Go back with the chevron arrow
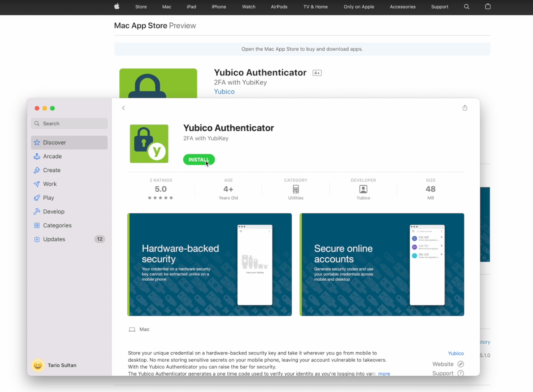The image size is (533, 392). (123, 108)
